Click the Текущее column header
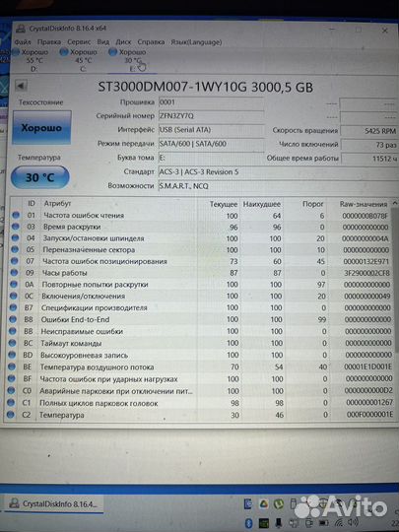Screen dimensions: 399x532 point(224,204)
